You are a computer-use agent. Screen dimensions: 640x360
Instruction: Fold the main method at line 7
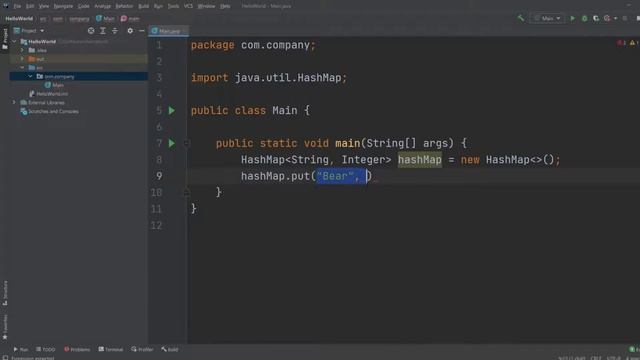tap(187, 143)
